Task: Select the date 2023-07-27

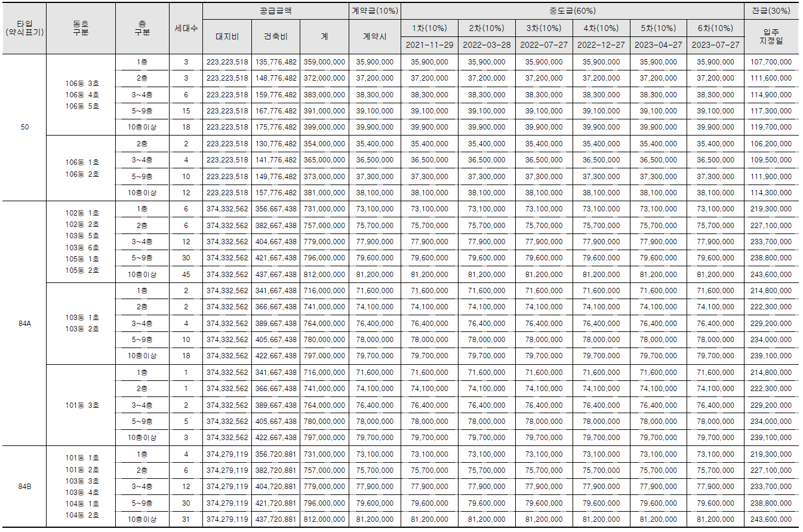Action: [x=716, y=45]
